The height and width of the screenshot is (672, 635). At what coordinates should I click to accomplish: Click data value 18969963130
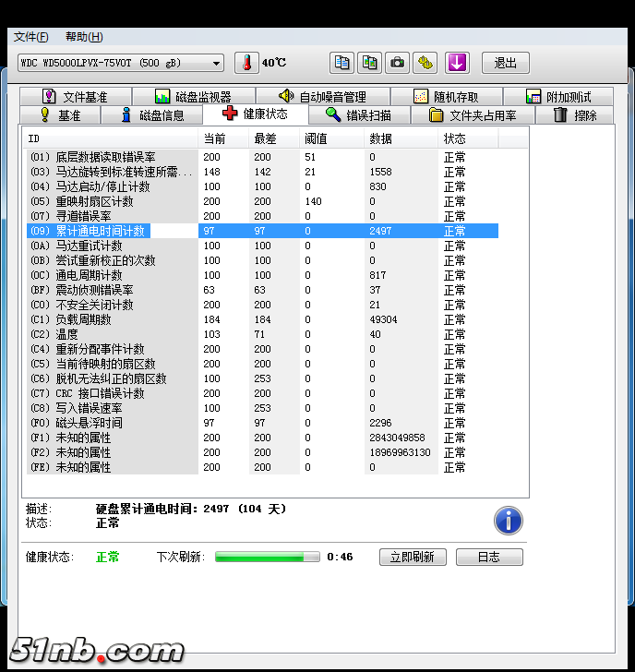point(400,452)
